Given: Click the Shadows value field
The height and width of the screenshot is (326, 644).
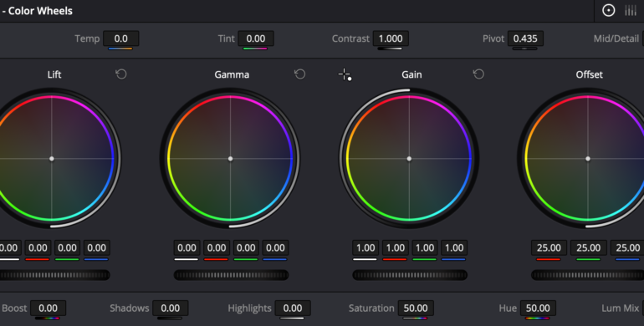Looking at the screenshot, I should point(171,308).
